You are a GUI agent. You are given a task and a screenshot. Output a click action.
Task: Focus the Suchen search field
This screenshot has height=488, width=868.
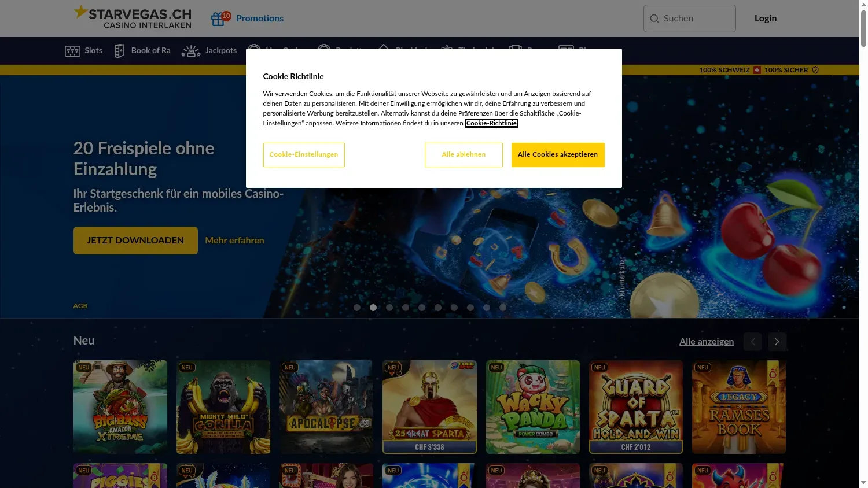pos(690,19)
